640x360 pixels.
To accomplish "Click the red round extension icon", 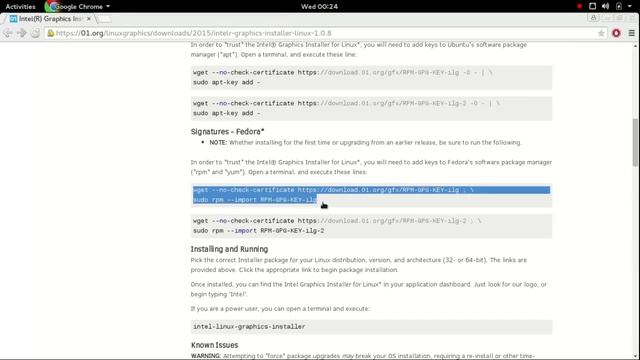I will (x=616, y=33).
